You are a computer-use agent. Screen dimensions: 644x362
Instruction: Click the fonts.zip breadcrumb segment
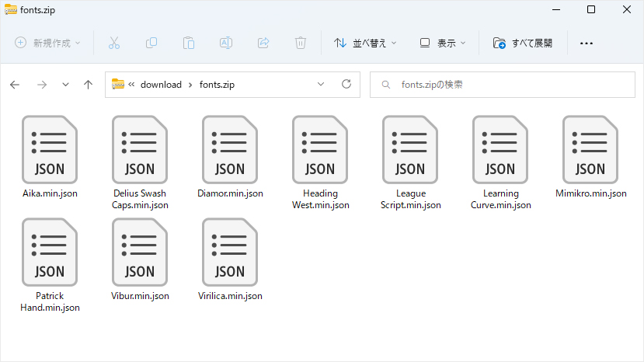click(217, 85)
